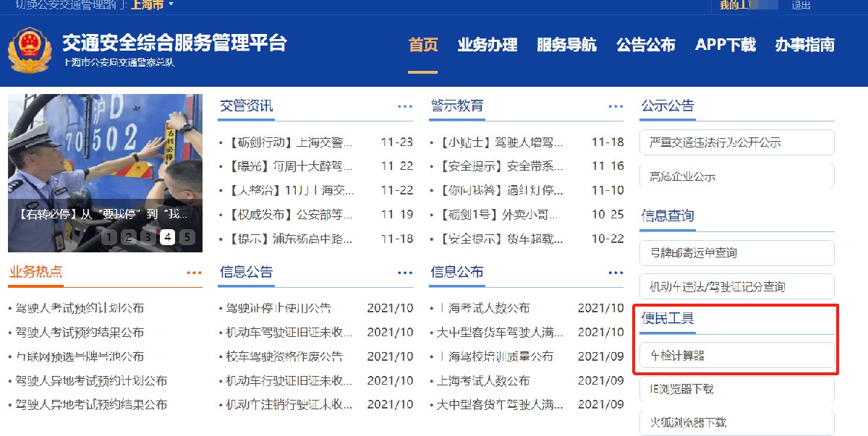This screenshot has width=868, height=436.
Task: Go to carousel slide 1
Action: [109, 236]
